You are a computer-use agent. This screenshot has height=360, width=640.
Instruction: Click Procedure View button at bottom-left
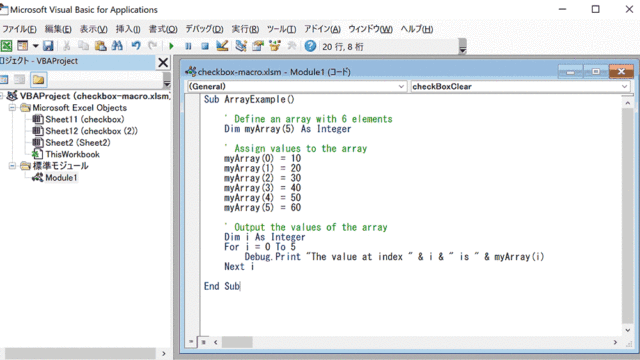point(191,342)
